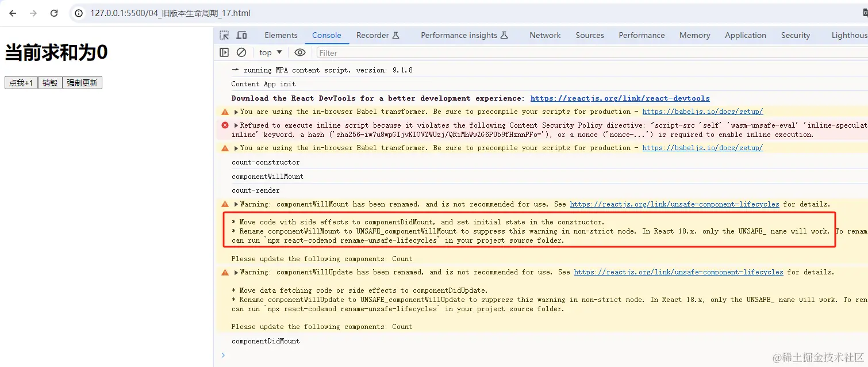Viewport: 868px width, 367px height.
Task: Open Performance insights tab
Action: coord(464,35)
